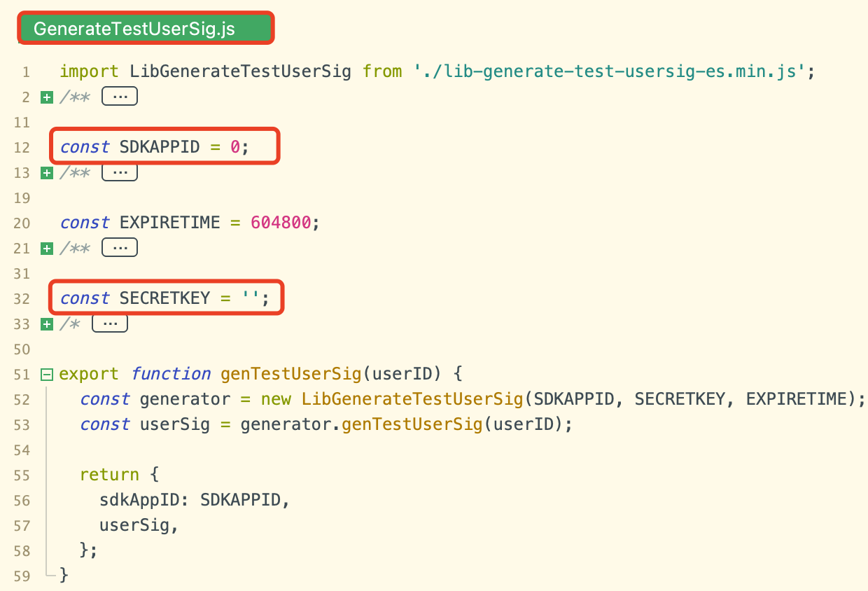The width and height of the screenshot is (868, 591).
Task: Click the SDKAPPID value 0 on line 12
Action: (235, 147)
